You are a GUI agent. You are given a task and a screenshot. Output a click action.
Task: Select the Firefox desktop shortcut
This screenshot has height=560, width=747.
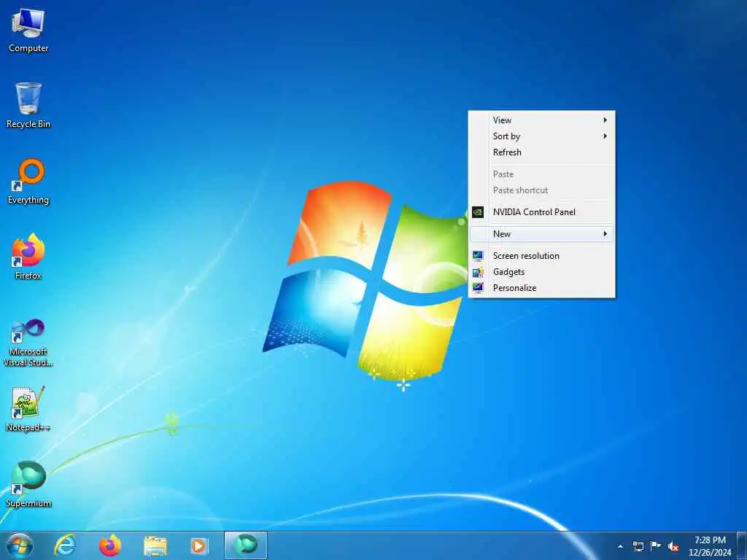coord(28,257)
